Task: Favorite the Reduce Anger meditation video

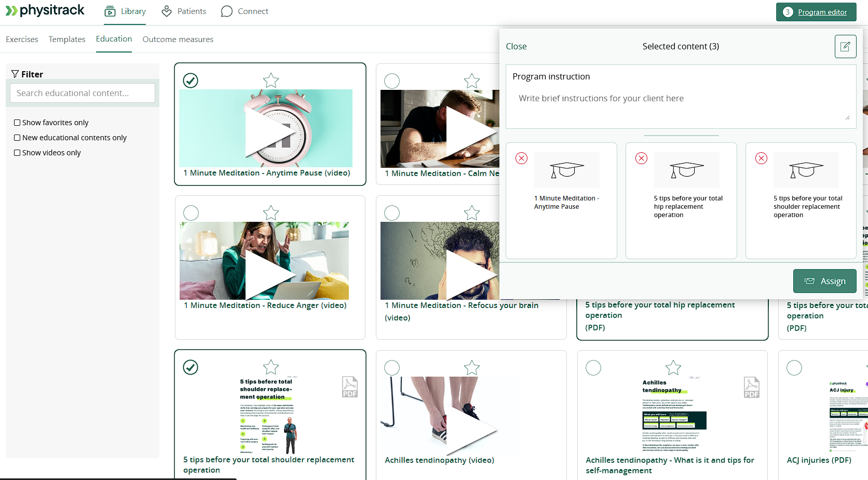Action: [271, 213]
